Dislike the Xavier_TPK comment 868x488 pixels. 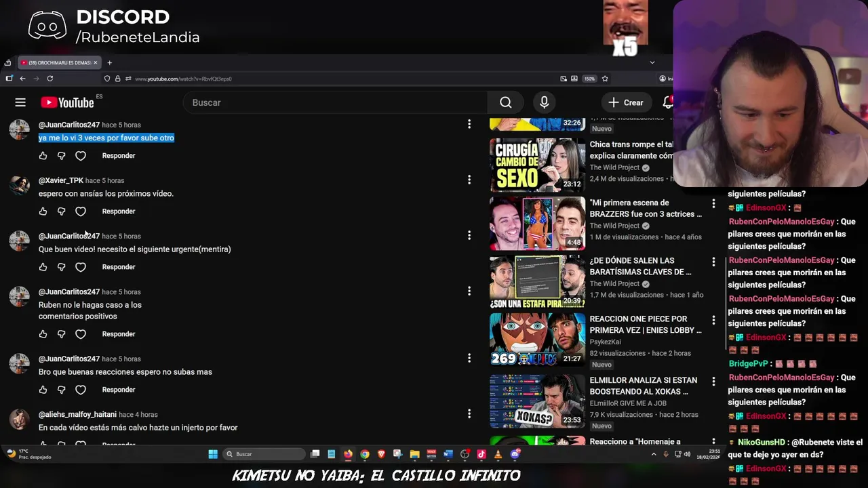pyautogui.click(x=61, y=211)
